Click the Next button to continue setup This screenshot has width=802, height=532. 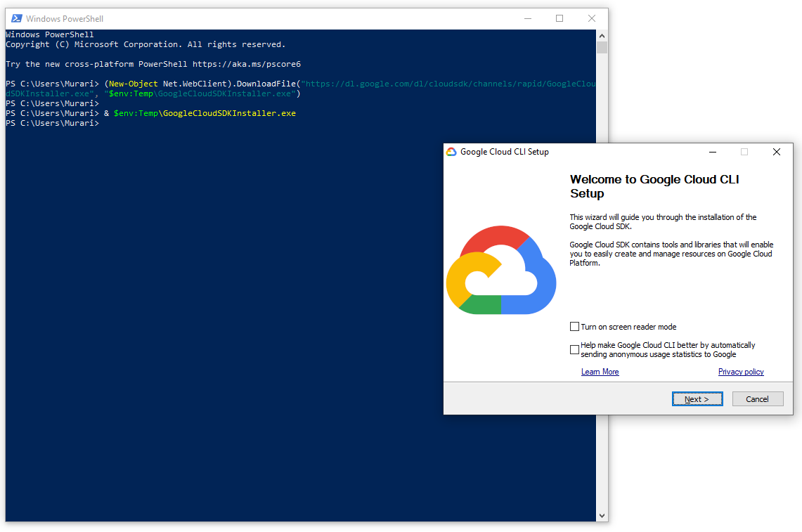coord(697,398)
